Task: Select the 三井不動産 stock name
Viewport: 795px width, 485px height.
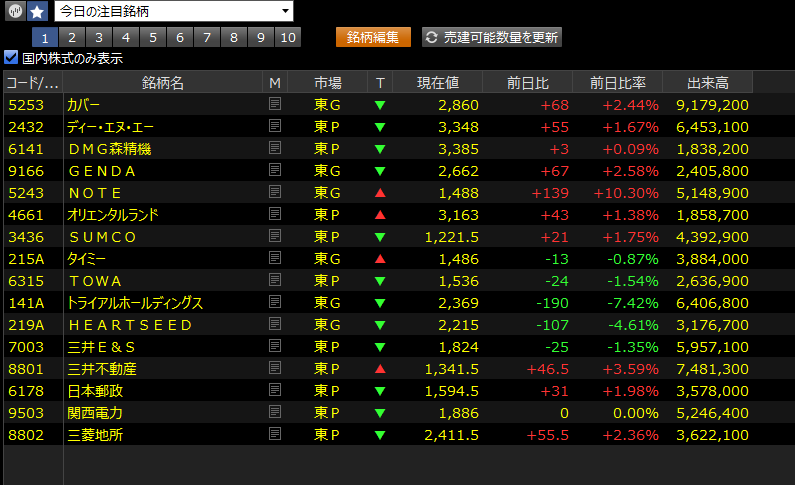Action: tap(102, 369)
